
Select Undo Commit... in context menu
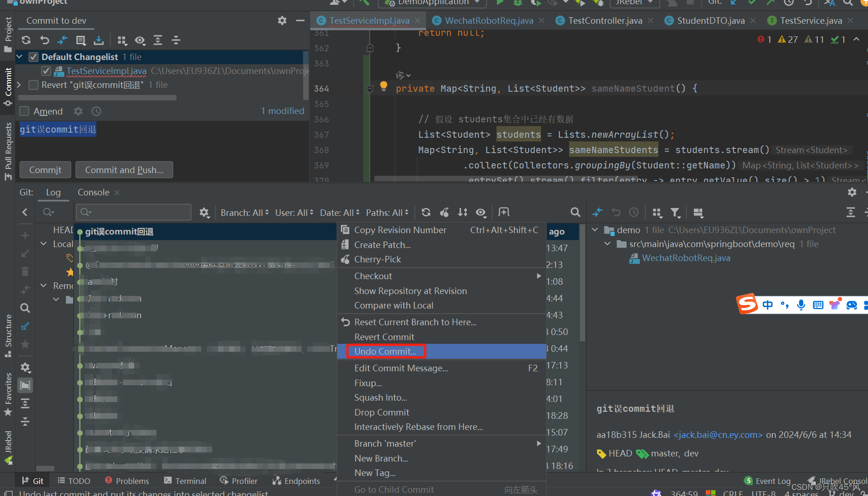[441, 351]
